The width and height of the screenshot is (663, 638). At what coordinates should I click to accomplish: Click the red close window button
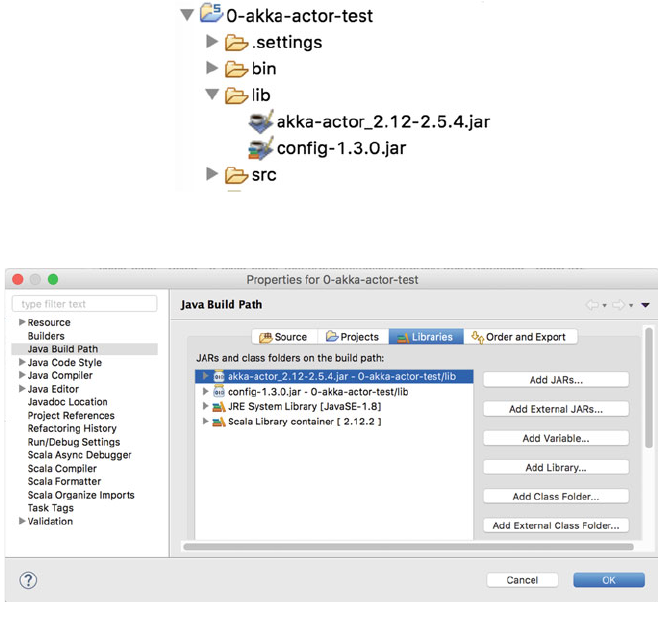point(18,279)
